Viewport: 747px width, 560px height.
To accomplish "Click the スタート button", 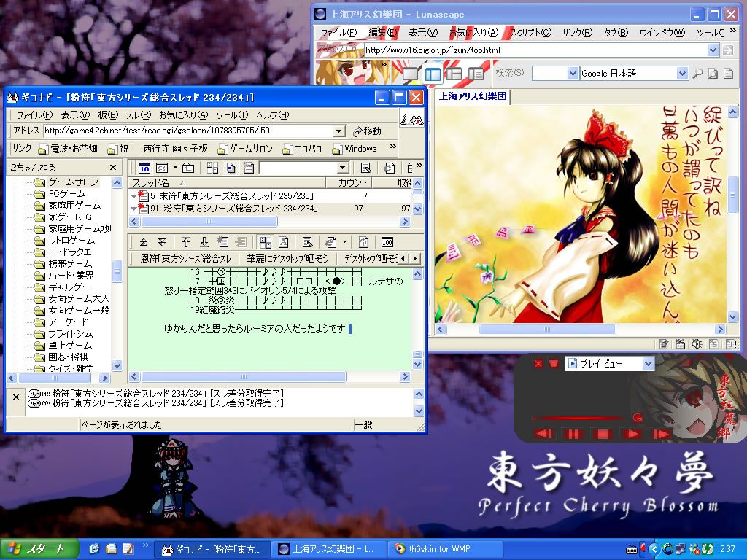I will pos(39,548).
